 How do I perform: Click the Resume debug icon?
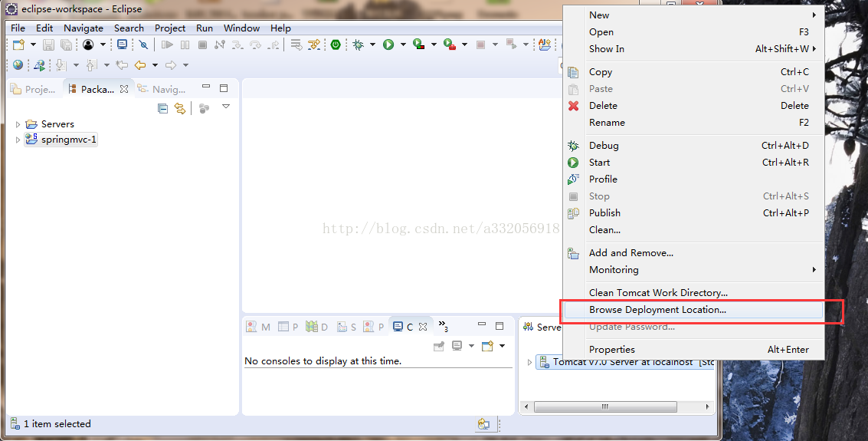(x=166, y=45)
